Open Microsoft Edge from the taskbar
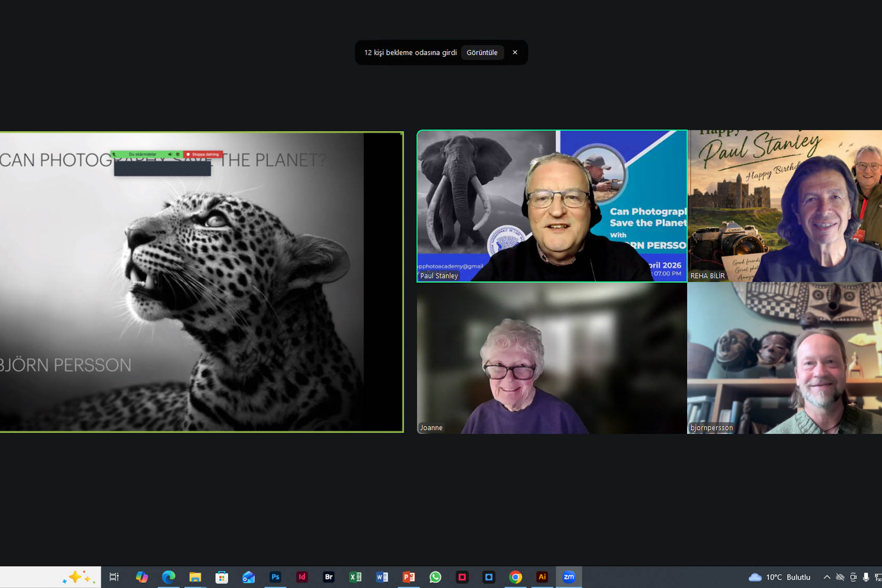Viewport: 882px width, 588px height. coord(168,577)
